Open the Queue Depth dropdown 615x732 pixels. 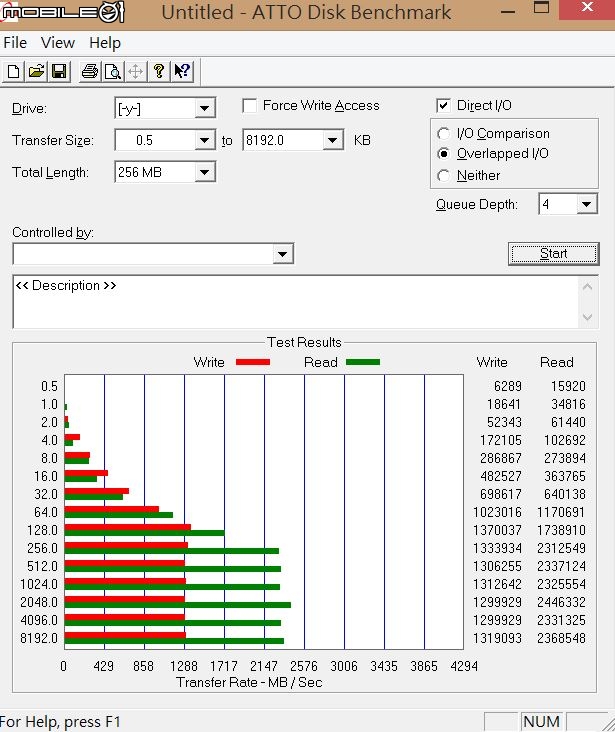587,204
